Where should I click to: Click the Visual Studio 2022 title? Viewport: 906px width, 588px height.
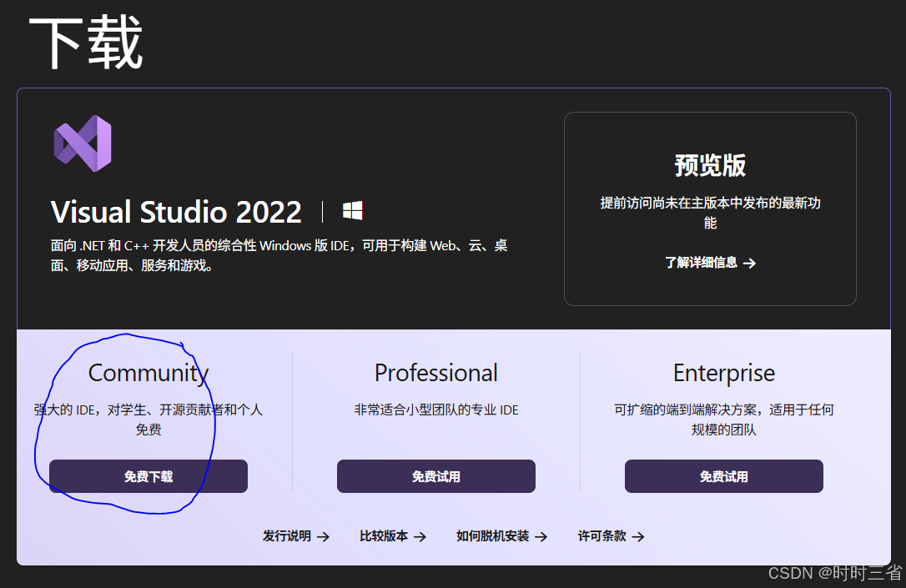(176, 212)
